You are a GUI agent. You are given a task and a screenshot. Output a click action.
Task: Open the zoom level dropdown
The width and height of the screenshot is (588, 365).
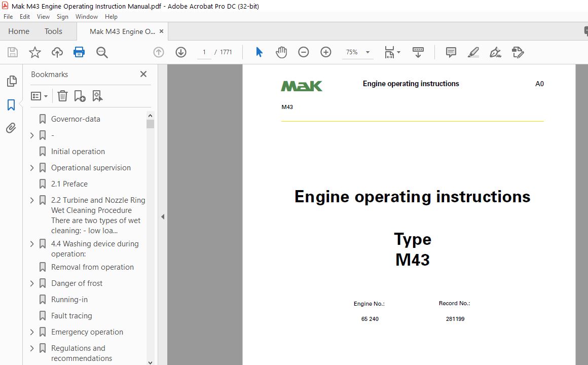tap(368, 52)
